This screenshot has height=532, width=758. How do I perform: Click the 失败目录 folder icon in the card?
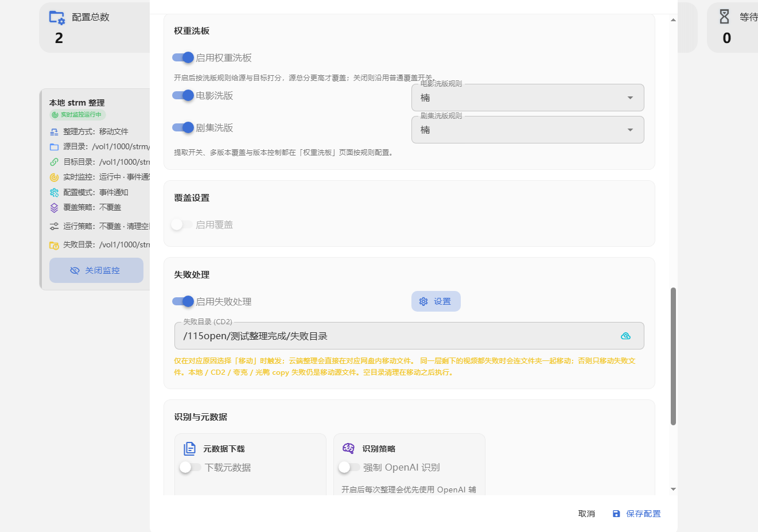54,246
